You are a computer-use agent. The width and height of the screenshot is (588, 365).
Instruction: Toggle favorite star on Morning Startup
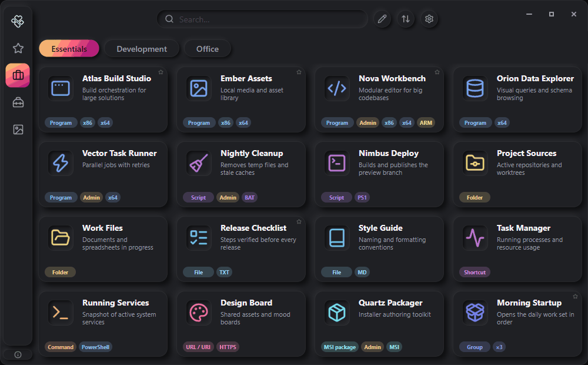point(575,296)
